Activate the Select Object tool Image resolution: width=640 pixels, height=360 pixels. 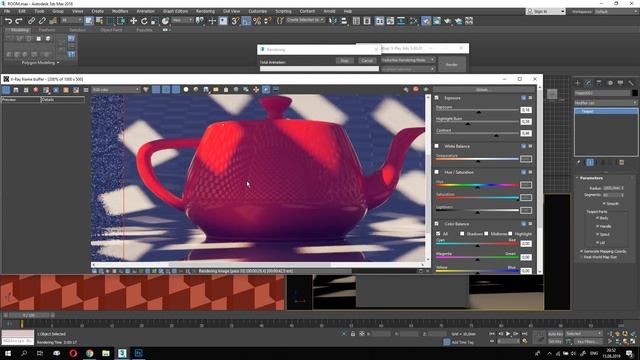(x=89, y=21)
